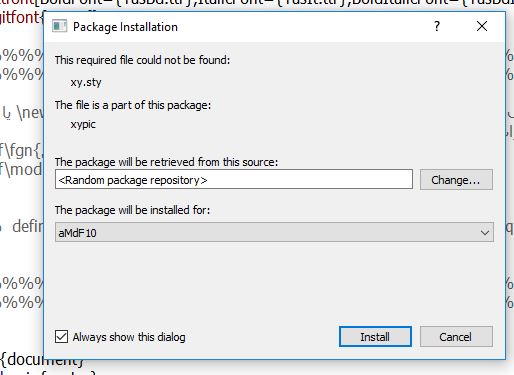Click the Package Installation title bar icon
This screenshot has height=375, width=514.
point(60,26)
